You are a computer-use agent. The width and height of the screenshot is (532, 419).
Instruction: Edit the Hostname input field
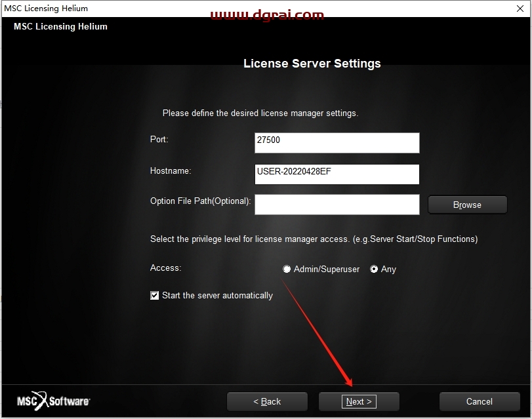[337, 174]
